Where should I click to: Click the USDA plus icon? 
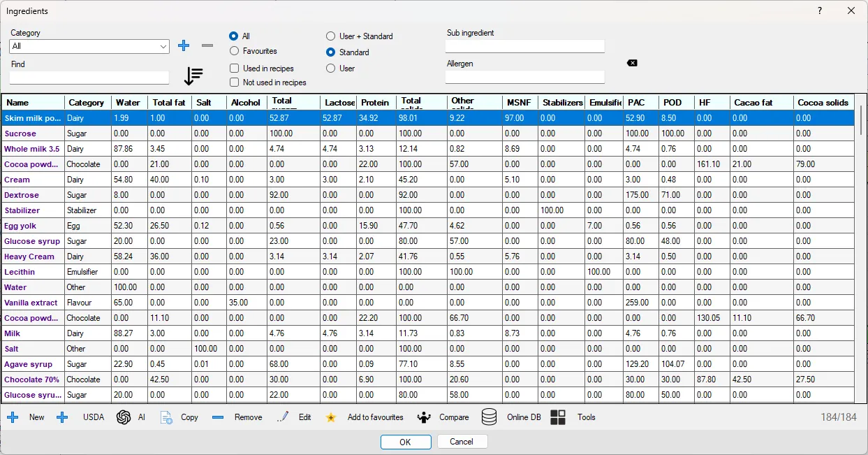[x=62, y=417]
